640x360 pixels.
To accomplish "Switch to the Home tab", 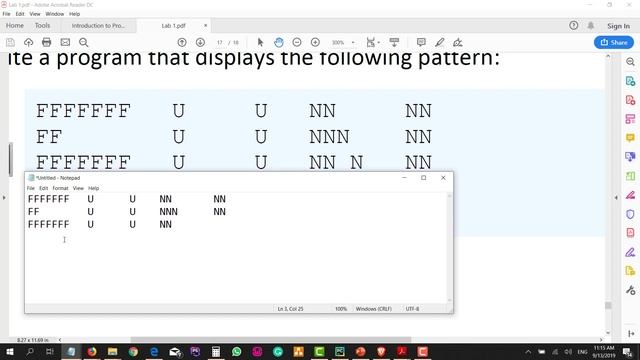I will pos(15,25).
